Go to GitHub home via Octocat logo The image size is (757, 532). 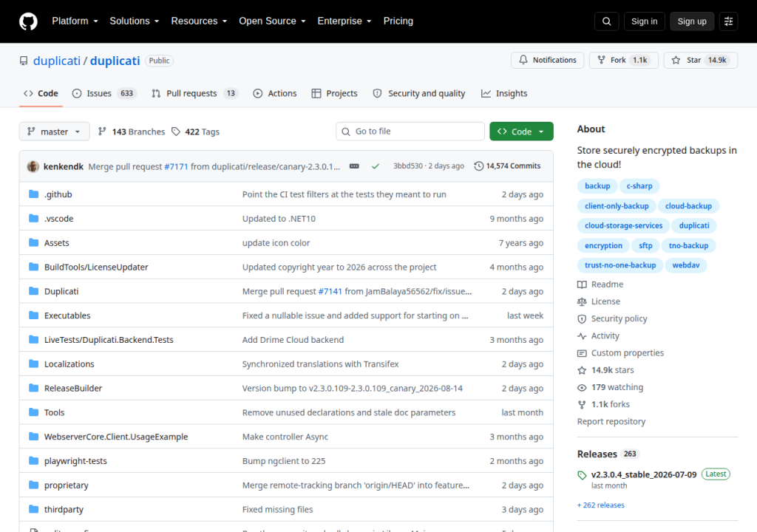tap(28, 21)
